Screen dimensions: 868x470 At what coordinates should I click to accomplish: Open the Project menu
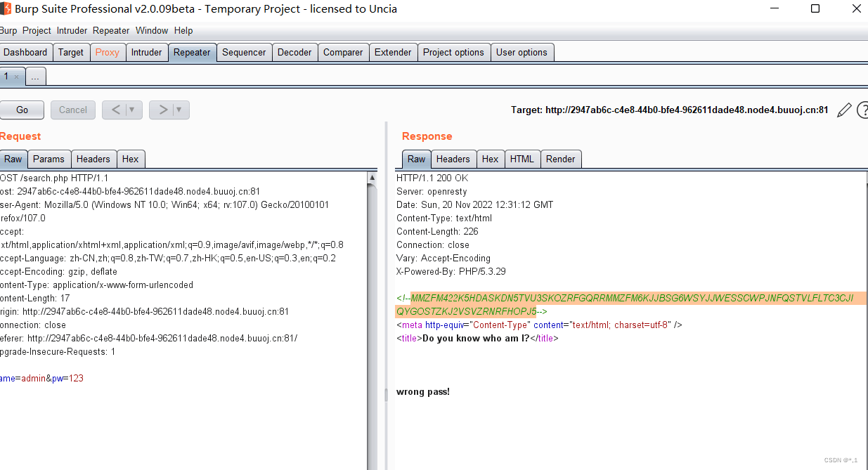tap(37, 30)
